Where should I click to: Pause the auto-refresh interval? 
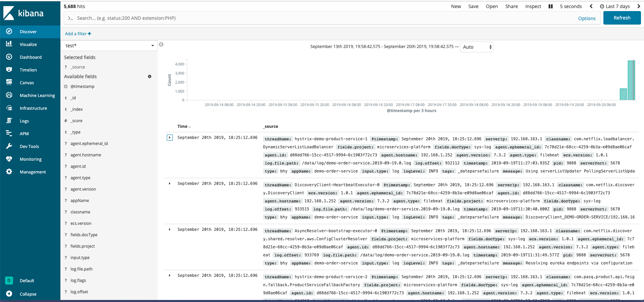click(550, 6)
